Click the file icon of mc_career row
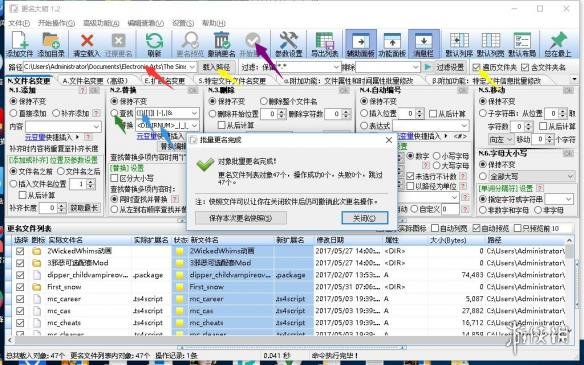 coord(36,299)
